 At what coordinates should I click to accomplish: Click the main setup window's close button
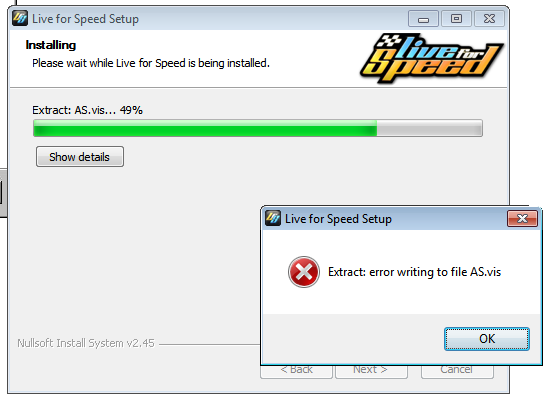[x=489, y=19]
